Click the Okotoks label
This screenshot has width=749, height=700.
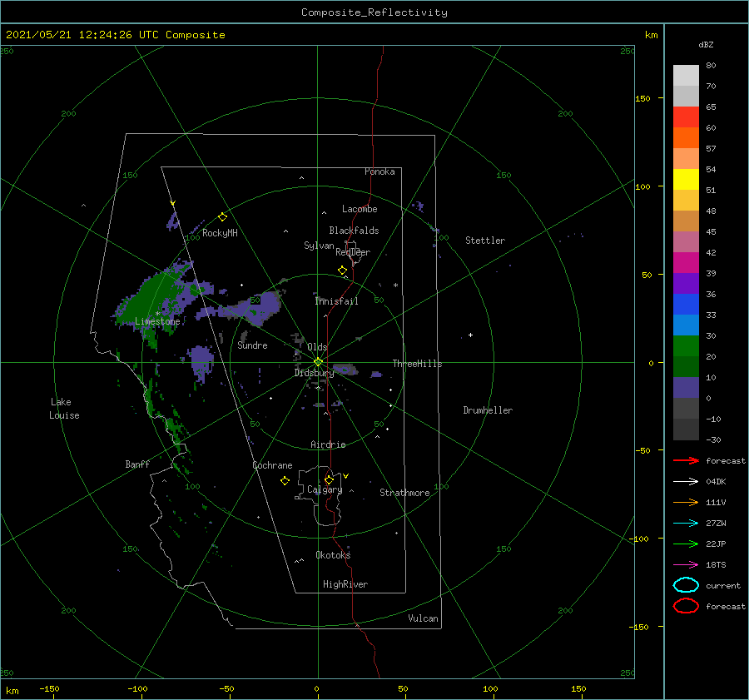333,554
